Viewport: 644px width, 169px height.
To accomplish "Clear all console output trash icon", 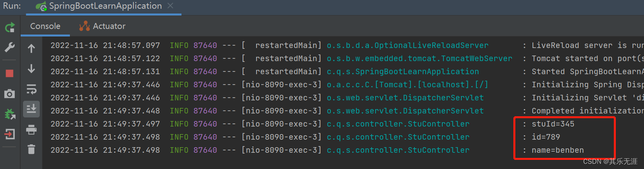I will click(31, 149).
